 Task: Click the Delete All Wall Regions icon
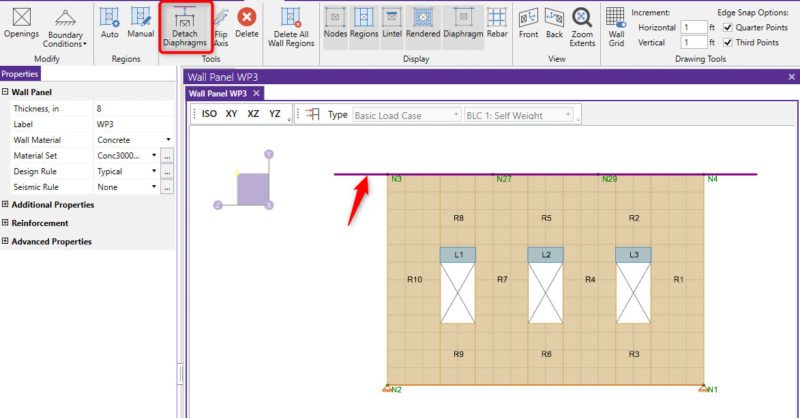tap(291, 27)
